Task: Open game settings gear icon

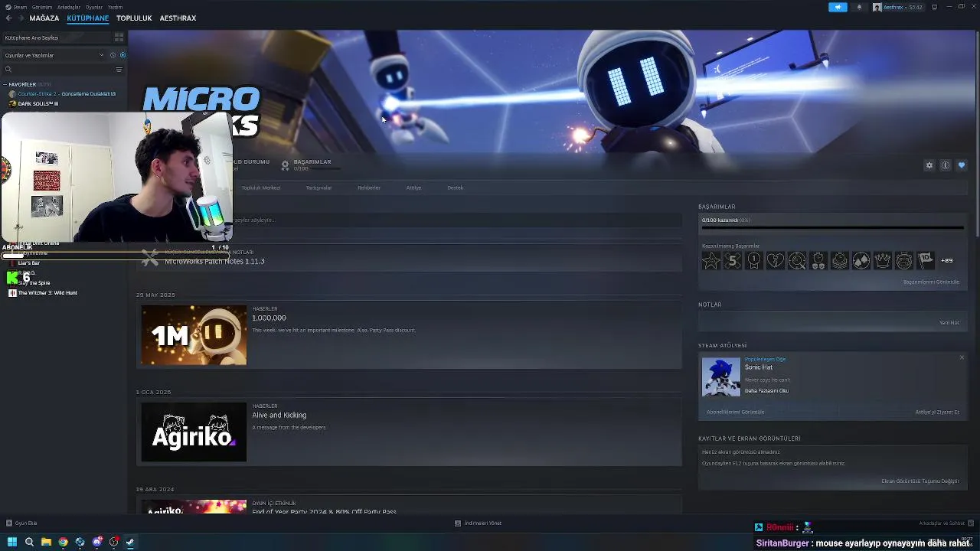Action: click(x=929, y=165)
